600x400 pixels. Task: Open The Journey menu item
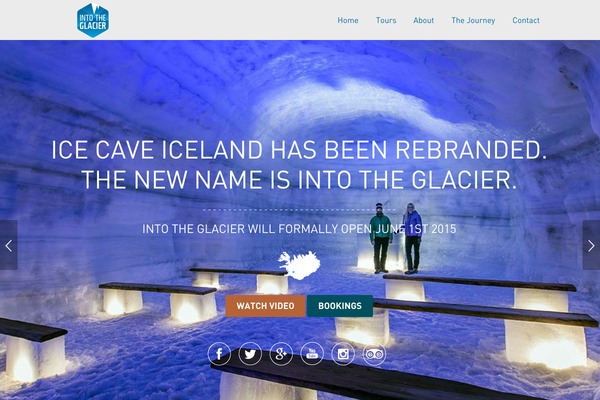[473, 20]
